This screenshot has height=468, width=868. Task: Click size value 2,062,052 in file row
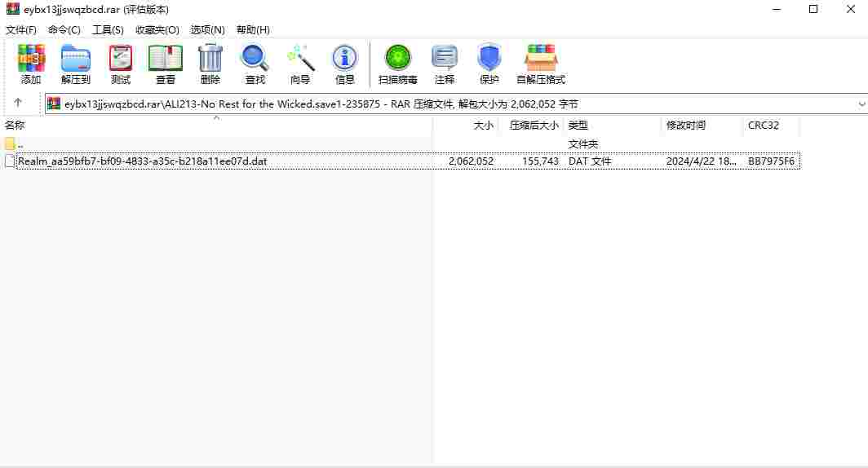point(471,161)
